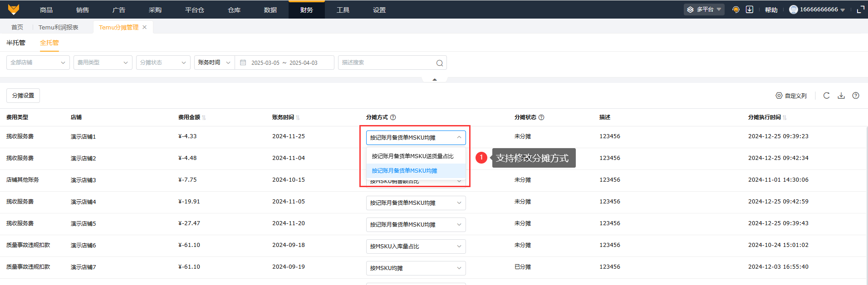
Task: Click the help question-mark icon above table
Action: [856, 96]
